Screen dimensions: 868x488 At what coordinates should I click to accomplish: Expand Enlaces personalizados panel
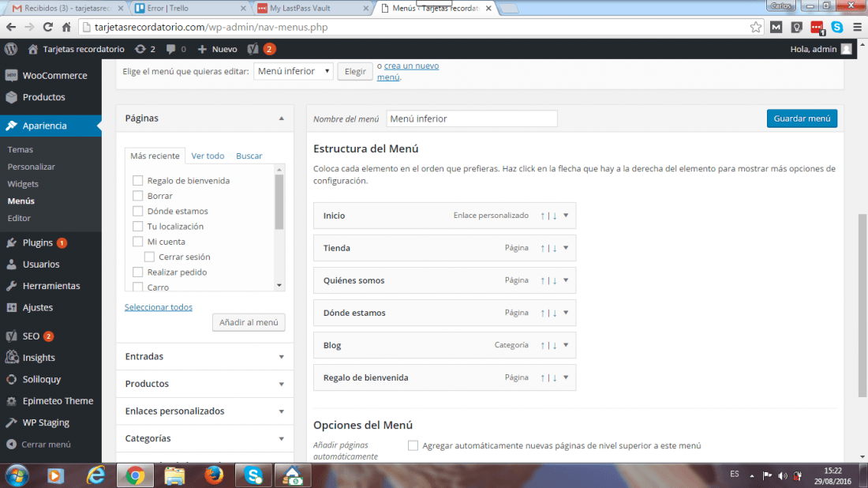[281, 411]
